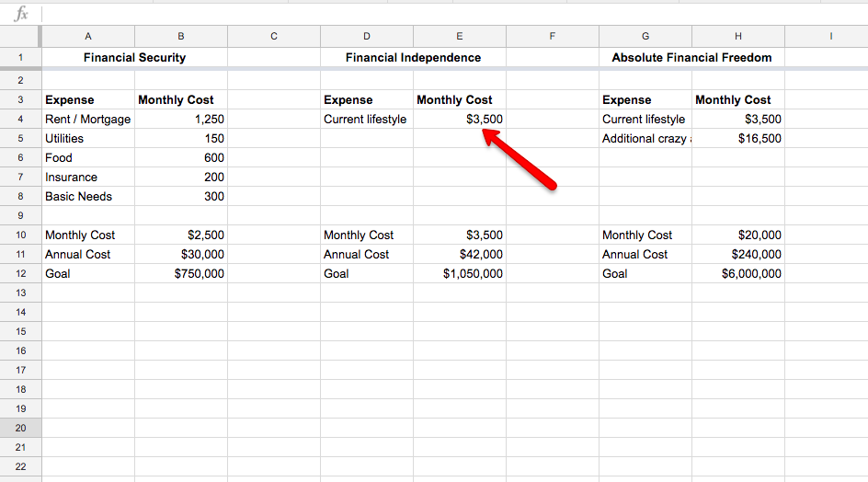Select the 1,250 value cell
This screenshot has height=482, width=868.
pos(181,119)
